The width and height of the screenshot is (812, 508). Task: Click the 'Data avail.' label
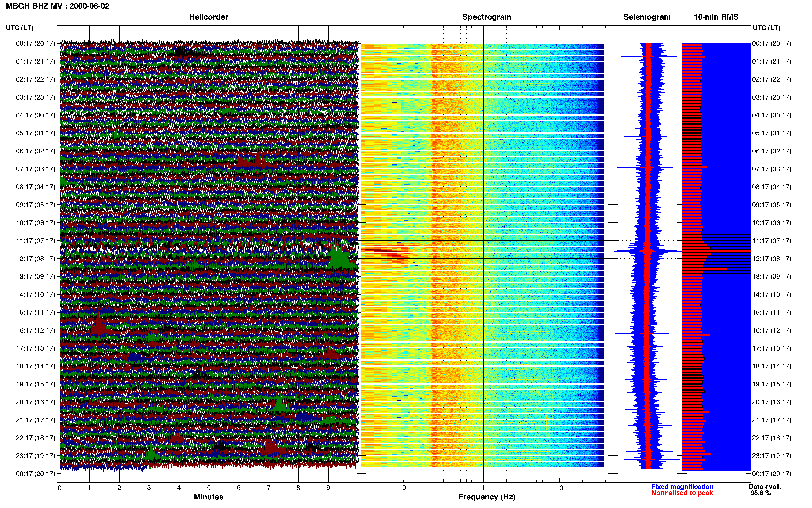[x=765, y=486]
